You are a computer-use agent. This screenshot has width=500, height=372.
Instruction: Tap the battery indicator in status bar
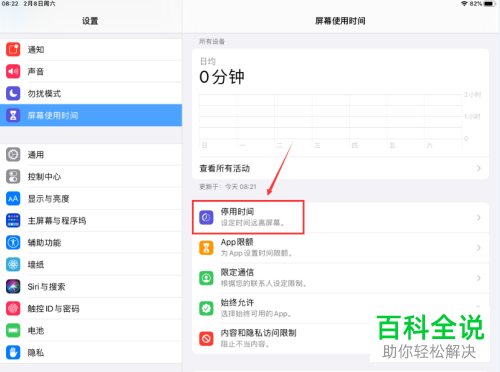[x=489, y=4]
